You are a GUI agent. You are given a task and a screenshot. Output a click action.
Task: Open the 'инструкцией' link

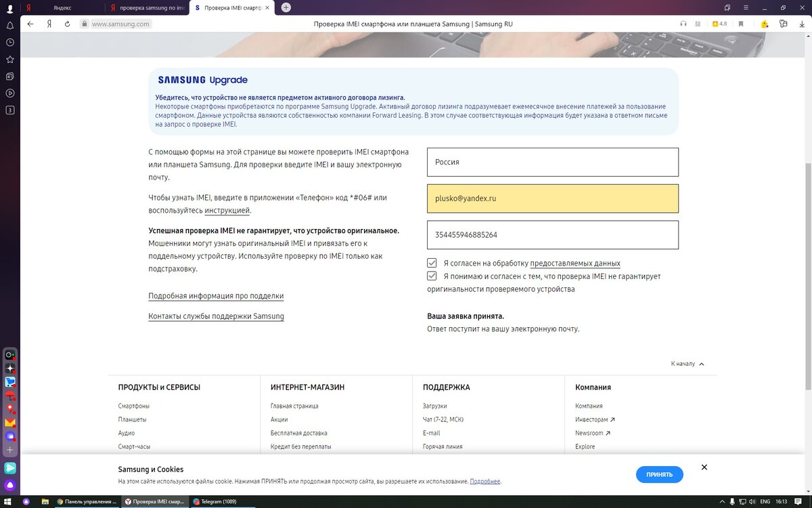tap(227, 211)
